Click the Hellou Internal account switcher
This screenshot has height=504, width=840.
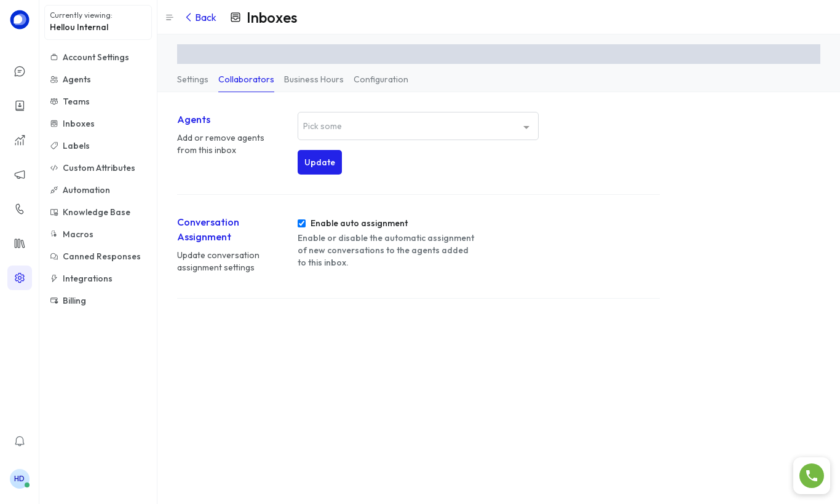coord(98,22)
